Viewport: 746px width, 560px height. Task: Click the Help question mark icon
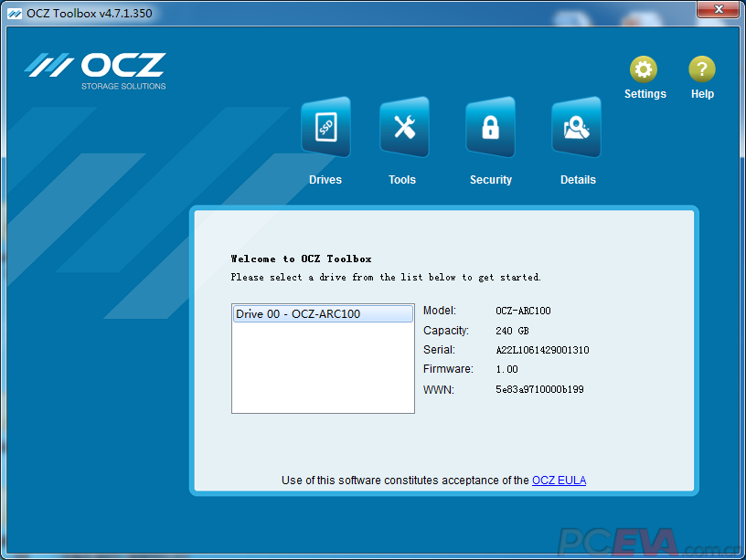click(702, 69)
